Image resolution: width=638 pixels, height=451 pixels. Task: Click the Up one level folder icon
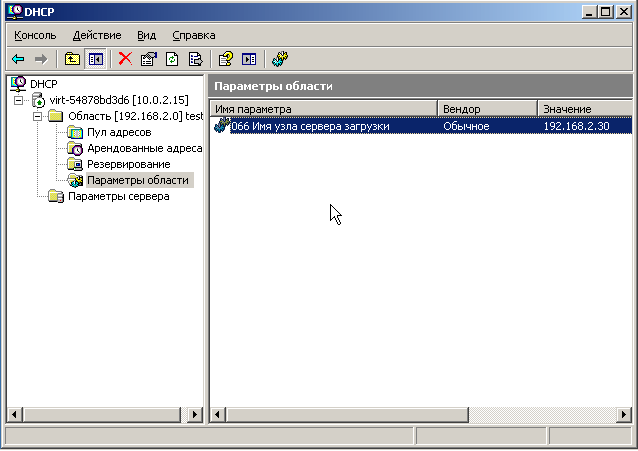tap(72, 59)
